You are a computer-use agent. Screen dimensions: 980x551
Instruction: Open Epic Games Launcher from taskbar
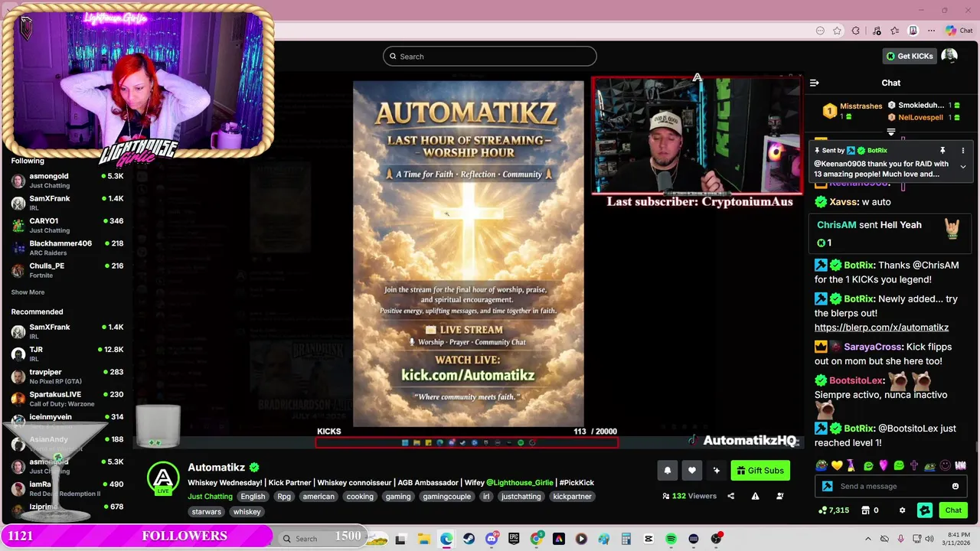(x=514, y=539)
